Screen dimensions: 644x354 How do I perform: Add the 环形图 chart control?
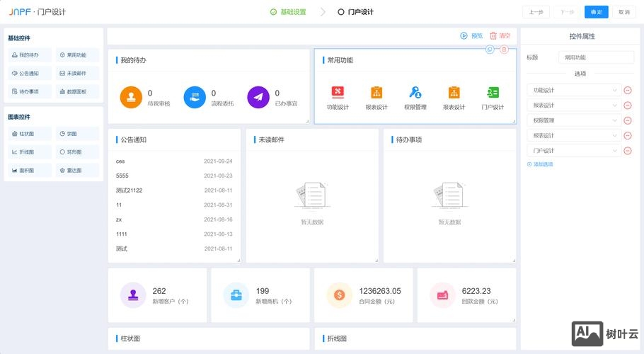click(77, 152)
